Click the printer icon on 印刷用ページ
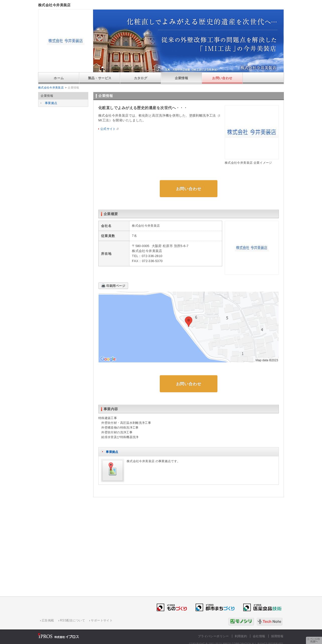Screen dimensions: 322x644 103,286
